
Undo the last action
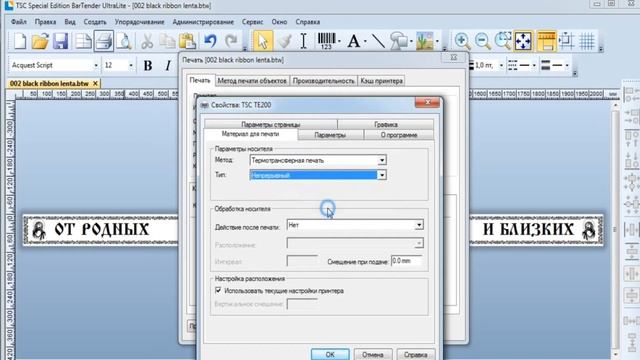pos(210,41)
